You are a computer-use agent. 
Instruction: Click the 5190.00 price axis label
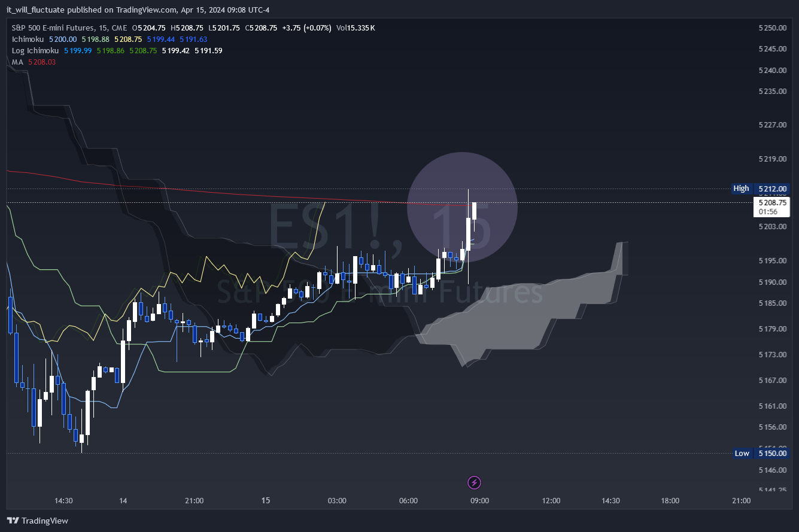(771, 282)
